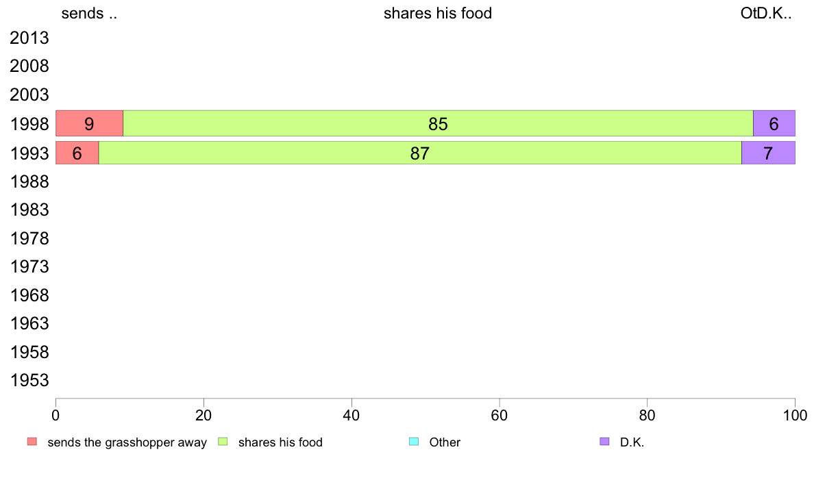Viewport: 814px width, 504px height.
Task: Click the red 'sends the grasshopper away' legend swatch
Action: click(x=32, y=442)
